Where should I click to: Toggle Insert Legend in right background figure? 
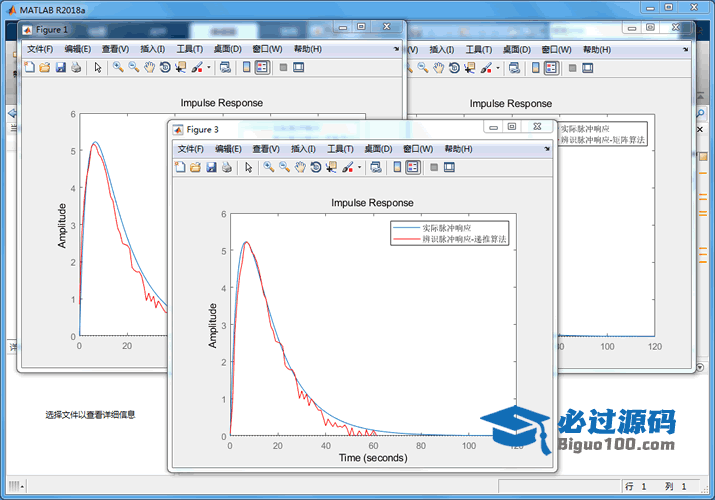pyautogui.click(x=551, y=68)
